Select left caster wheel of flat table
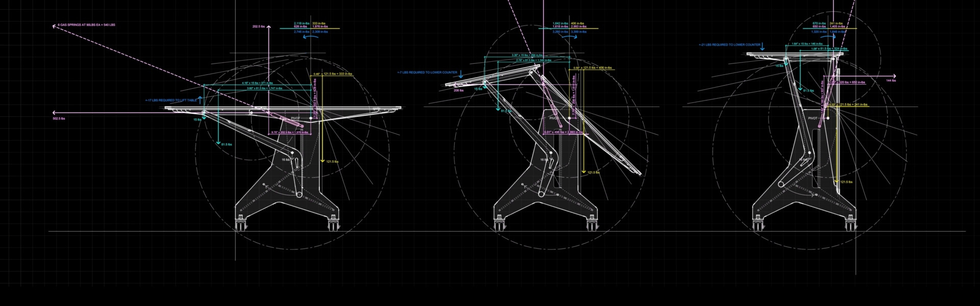The image size is (980, 306). point(239,224)
